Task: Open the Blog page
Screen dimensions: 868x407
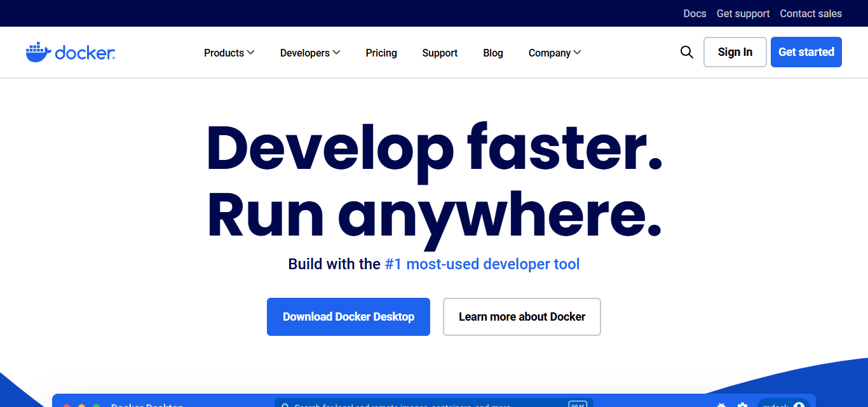Action: [493, 53]
